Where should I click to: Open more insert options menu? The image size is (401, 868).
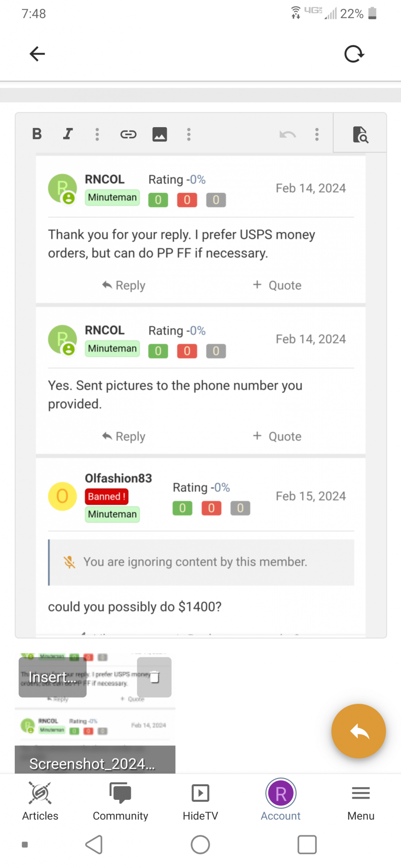[189, 134]
